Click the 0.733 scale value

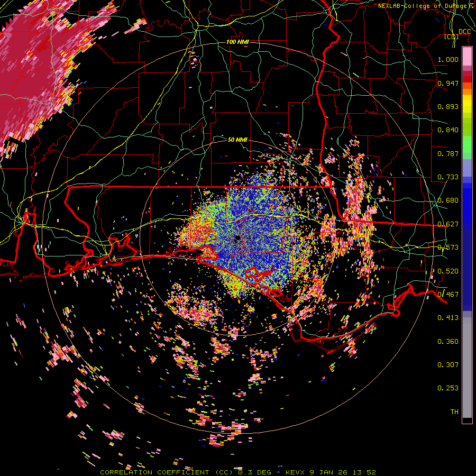coord(448,177)
